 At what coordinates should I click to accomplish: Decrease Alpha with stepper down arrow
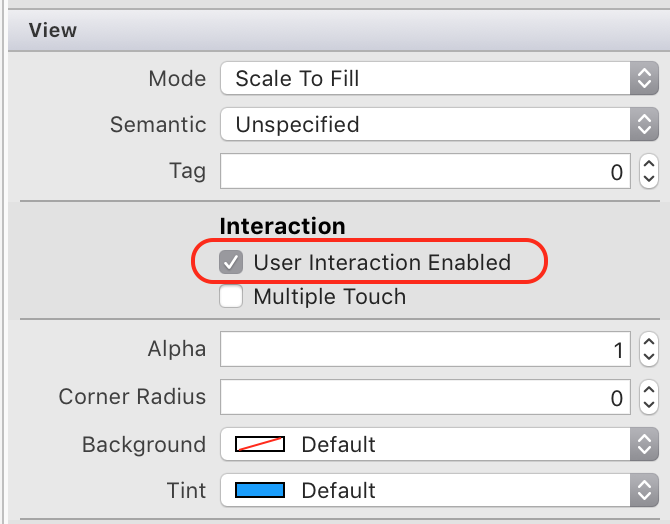(x=648, y=356)
